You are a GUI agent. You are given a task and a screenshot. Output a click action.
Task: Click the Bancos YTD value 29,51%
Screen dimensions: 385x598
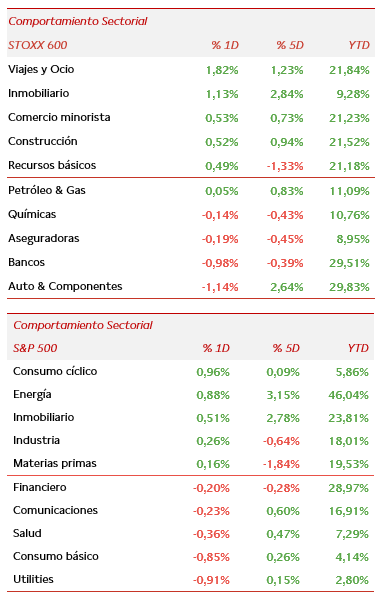[x=350, y=263]
